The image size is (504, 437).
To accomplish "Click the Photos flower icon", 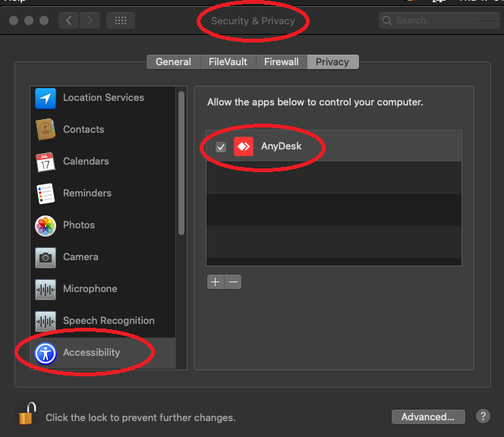I will (46, 225).
